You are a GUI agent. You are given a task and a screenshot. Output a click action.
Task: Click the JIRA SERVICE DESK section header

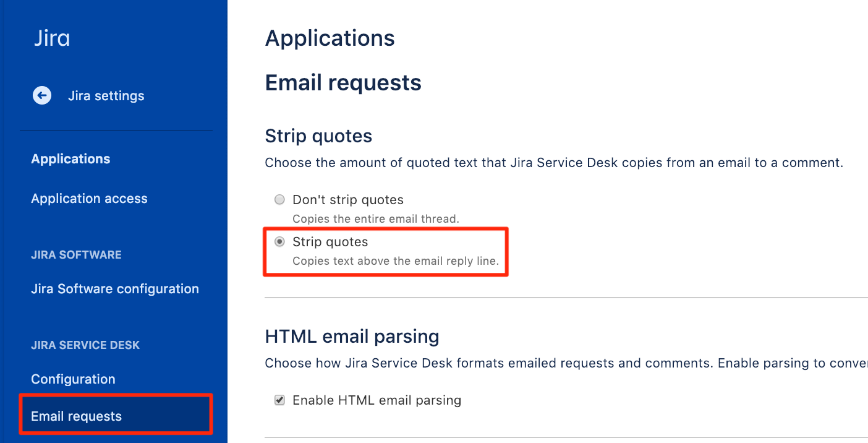coord(85,345)
